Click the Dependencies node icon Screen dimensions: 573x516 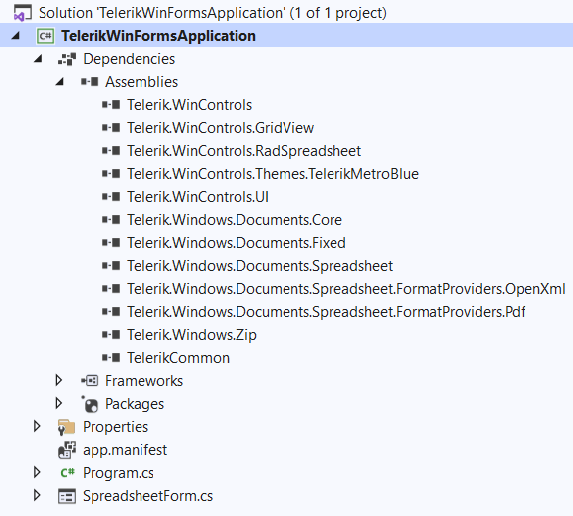pyautogui.click(x=67, y=59)
